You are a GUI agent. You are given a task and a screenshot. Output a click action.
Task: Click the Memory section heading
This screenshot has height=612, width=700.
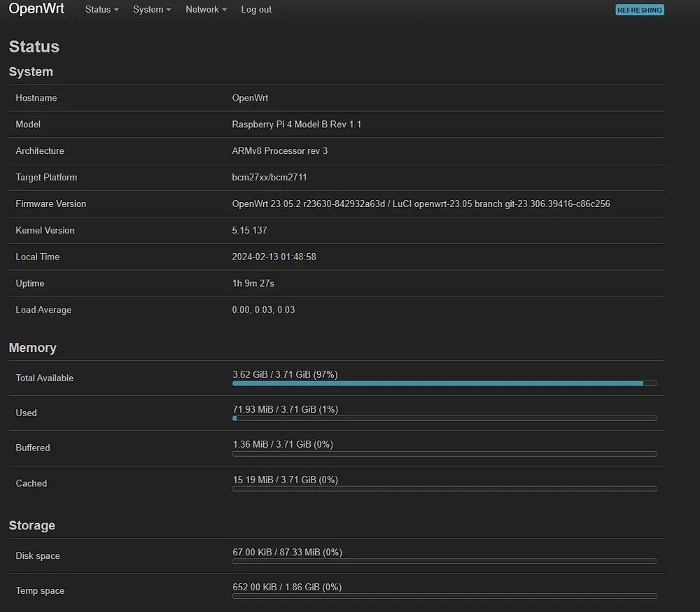33,348
